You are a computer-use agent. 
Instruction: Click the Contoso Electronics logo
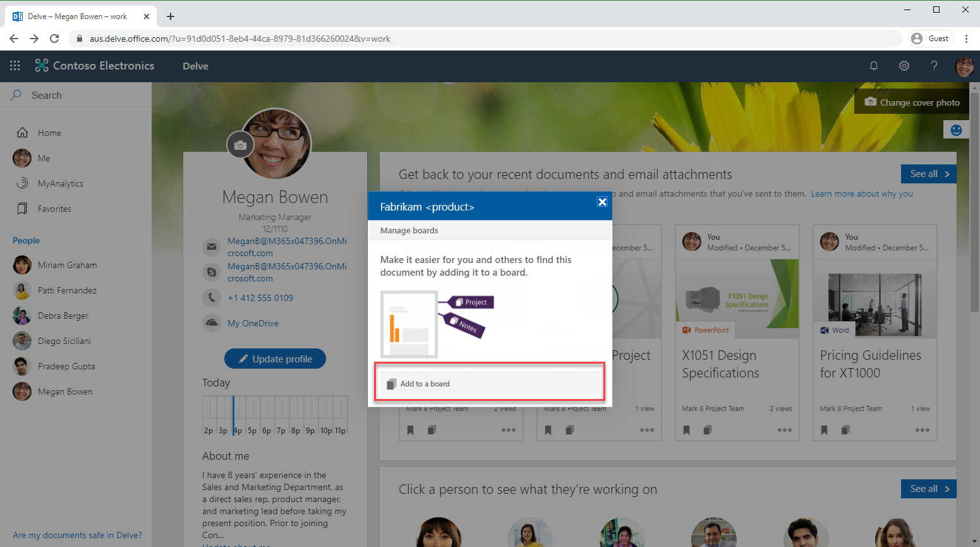coord(95,66)
